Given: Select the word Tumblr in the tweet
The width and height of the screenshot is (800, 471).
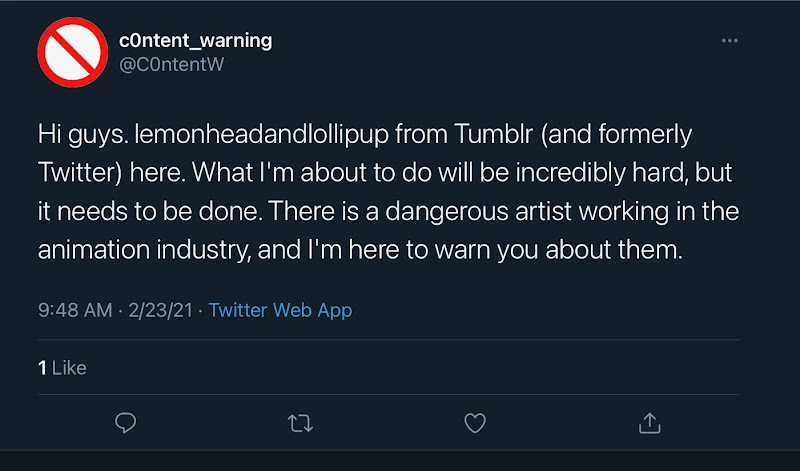Looking at the screenshot, I should 493,134.
